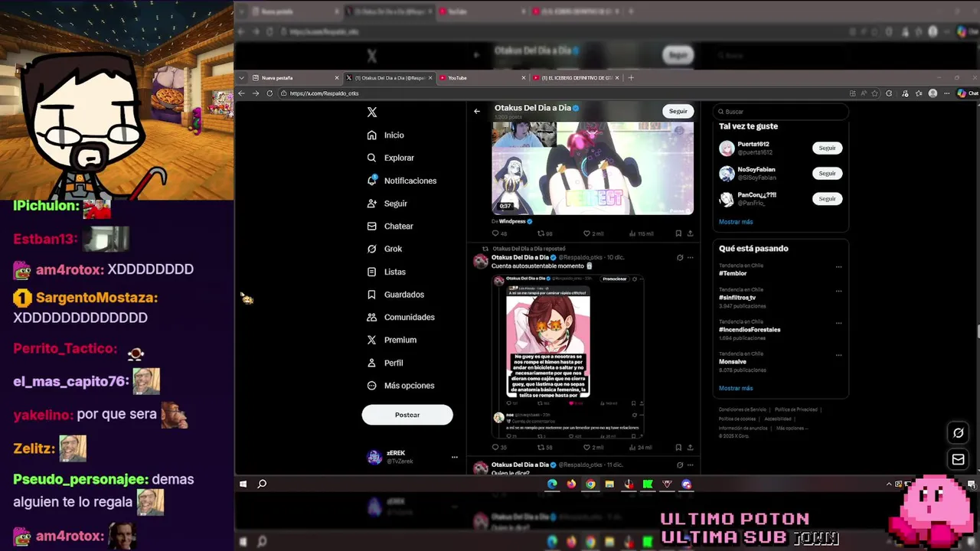Viewport: 980px width, 551px height.
Task: Open options menu for Monsalve trend
Action: pos(838,355)
